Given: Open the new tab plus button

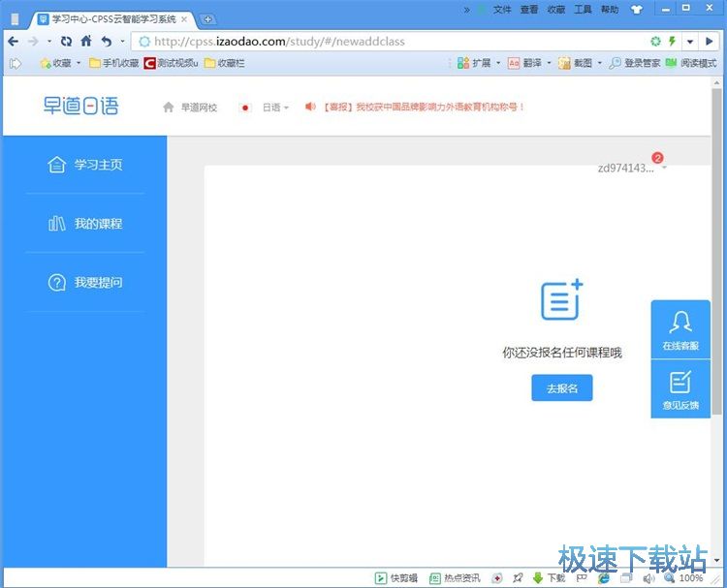Looking at the screenshot, I should click(x=207, y=19).
